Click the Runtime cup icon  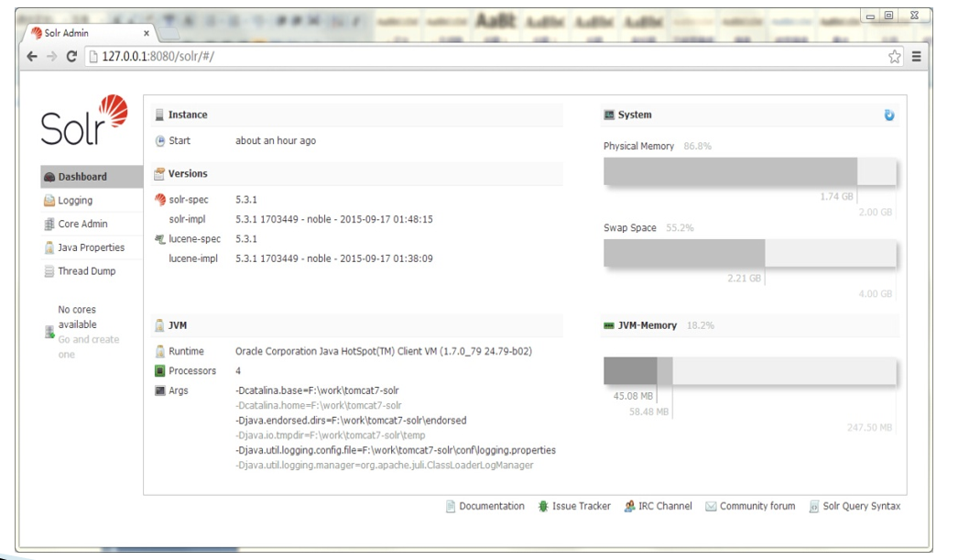[160, 351]
